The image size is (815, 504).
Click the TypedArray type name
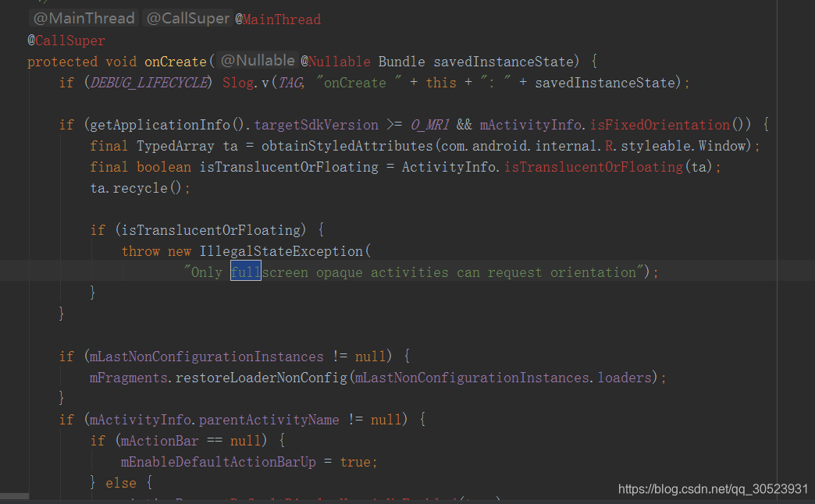(x=176, y=146)
